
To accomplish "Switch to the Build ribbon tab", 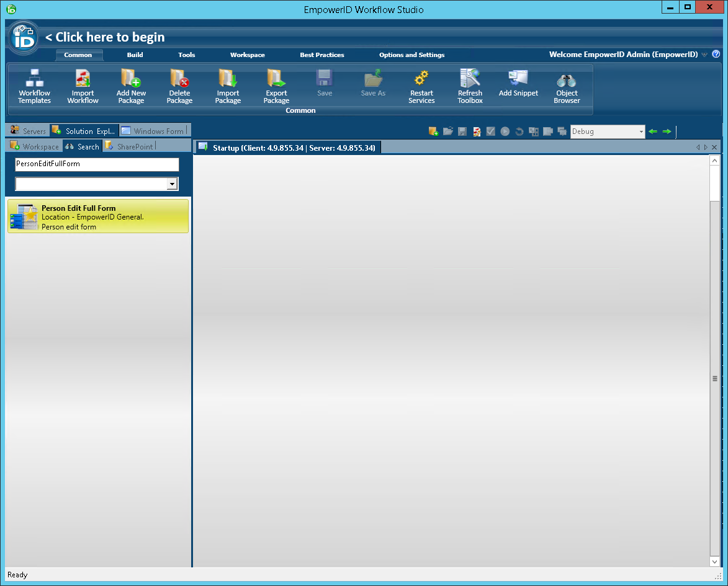I will click(135, 55).
